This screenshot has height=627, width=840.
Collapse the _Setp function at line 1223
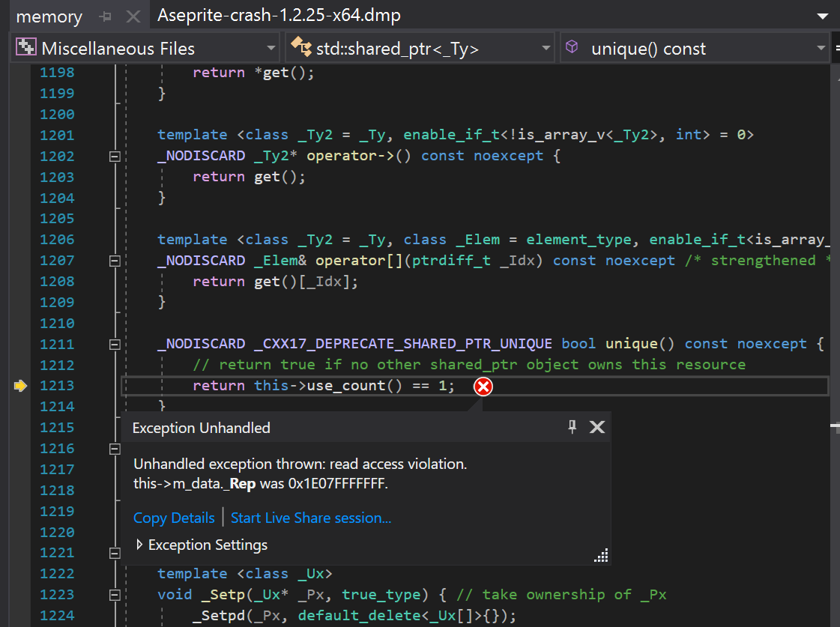115,595
